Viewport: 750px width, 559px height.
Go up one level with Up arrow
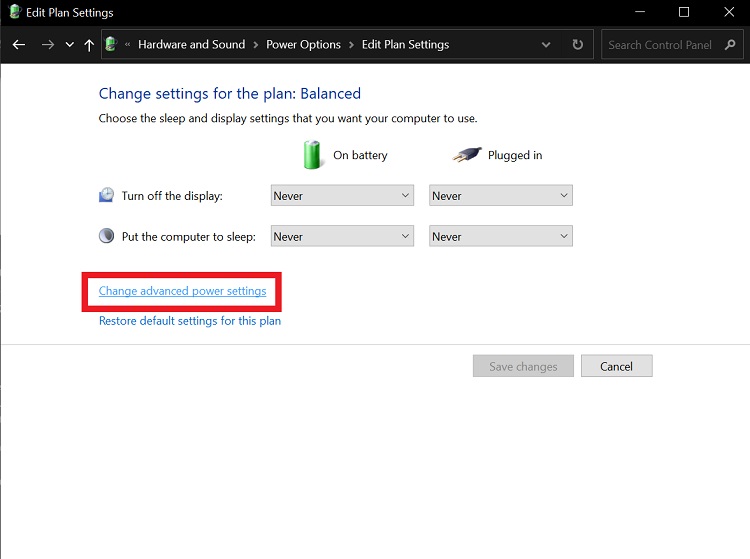89,45
